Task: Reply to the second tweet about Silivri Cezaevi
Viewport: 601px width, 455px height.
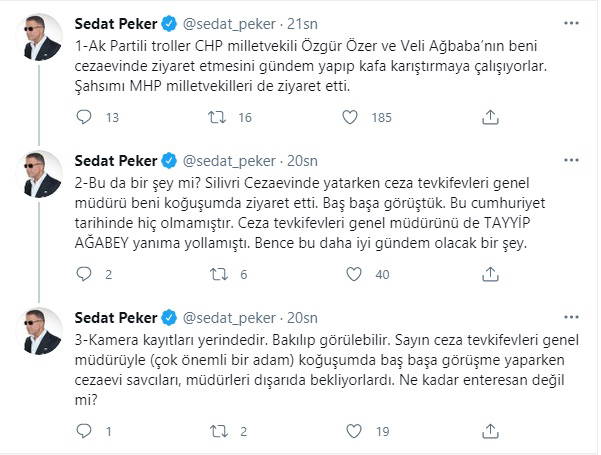Action: point(85,274)
